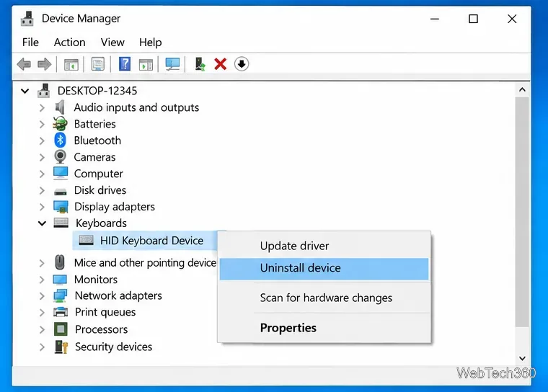Expand the Processors category
548x392 pixels.
coord(42,329)
